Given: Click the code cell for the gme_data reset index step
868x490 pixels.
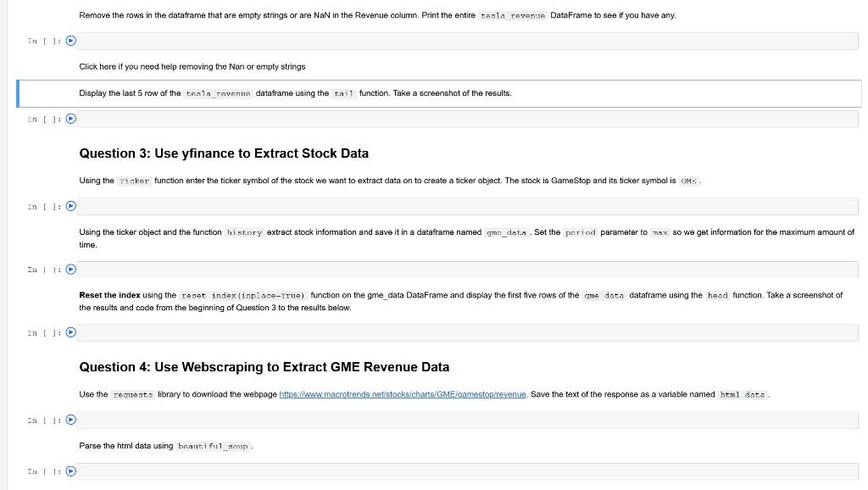Looking at the screenshot, I should 466,332.
